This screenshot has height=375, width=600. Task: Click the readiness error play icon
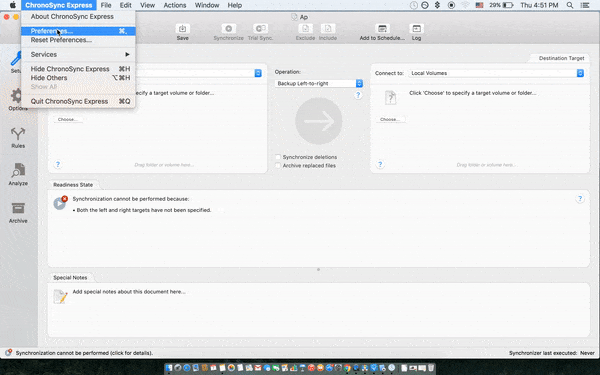[60, 203]
